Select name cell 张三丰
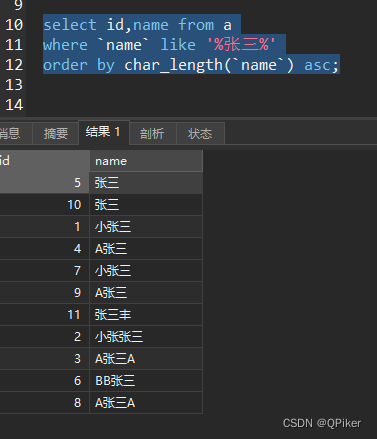The width and height of the screenshot is (377, 439). (146, 315)
